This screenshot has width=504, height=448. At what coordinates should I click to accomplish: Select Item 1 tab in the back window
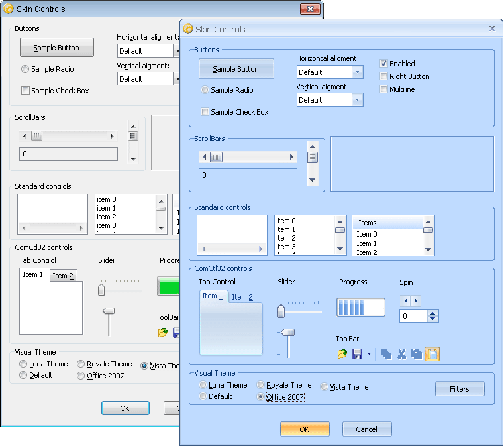33,274
